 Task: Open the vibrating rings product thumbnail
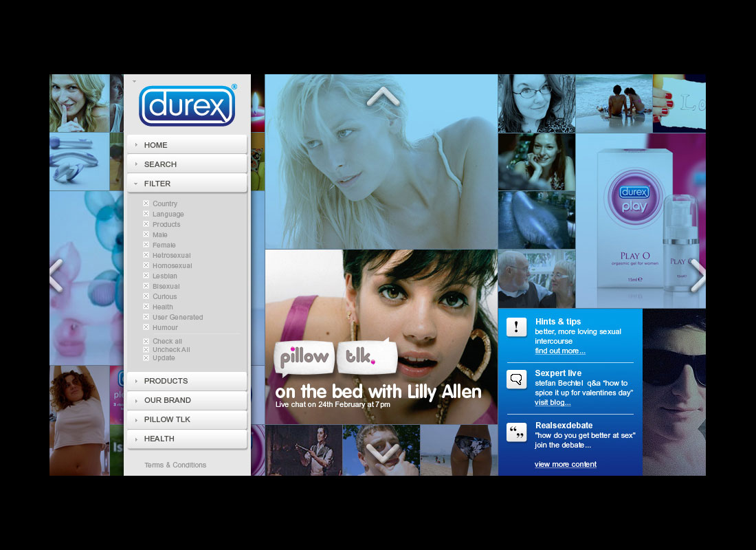80,162
